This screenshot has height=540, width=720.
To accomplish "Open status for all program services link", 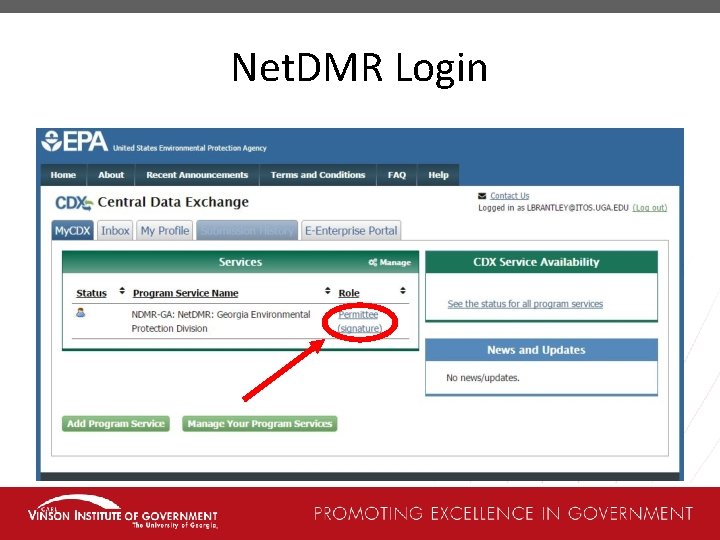I will (x=525, y=304).
